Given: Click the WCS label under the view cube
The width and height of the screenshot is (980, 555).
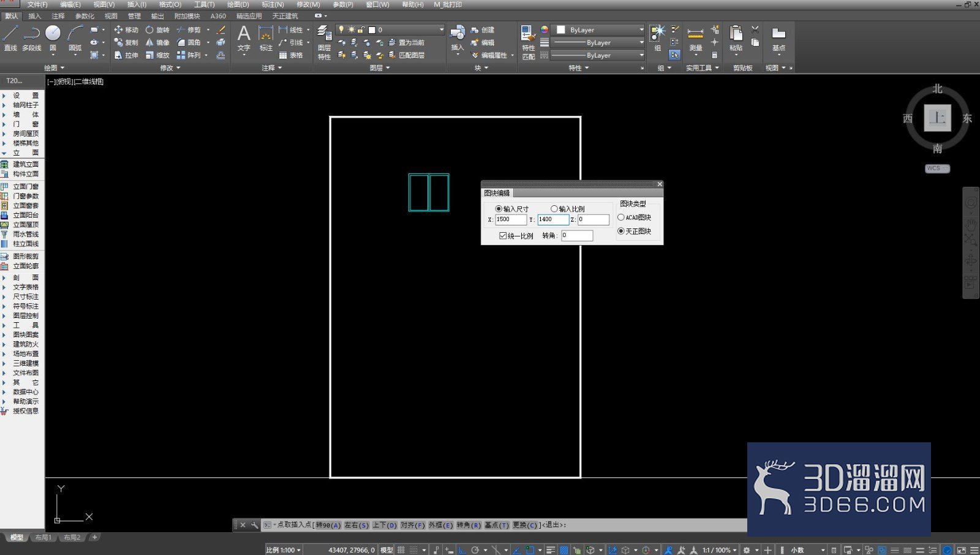Looking at the screenshot, I should [937, 168].
